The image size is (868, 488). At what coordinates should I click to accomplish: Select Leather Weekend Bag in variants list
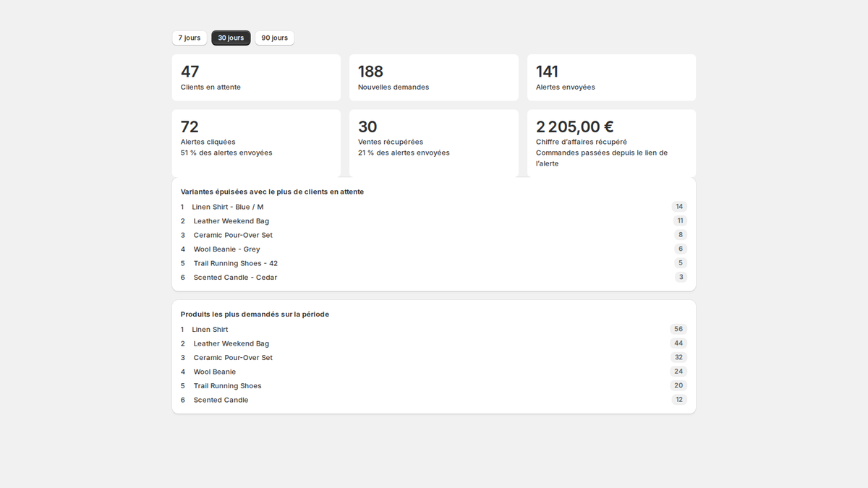click(x=434, y=221)
